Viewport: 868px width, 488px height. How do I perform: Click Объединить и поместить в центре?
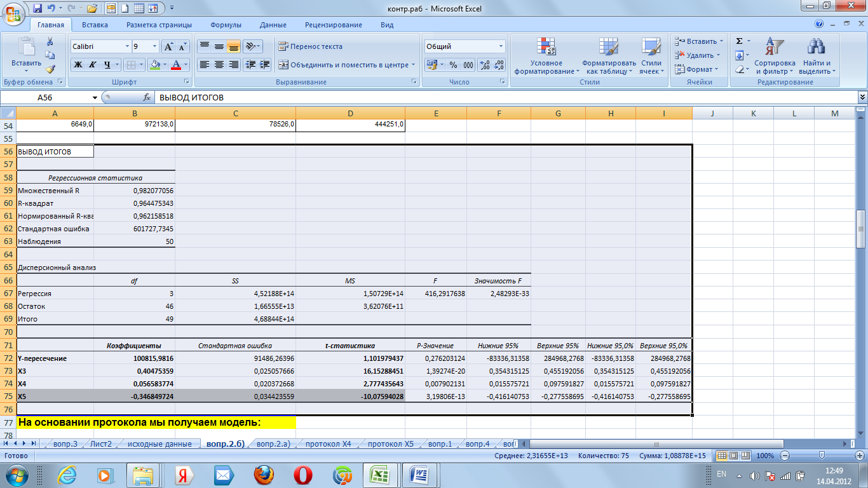346,65
